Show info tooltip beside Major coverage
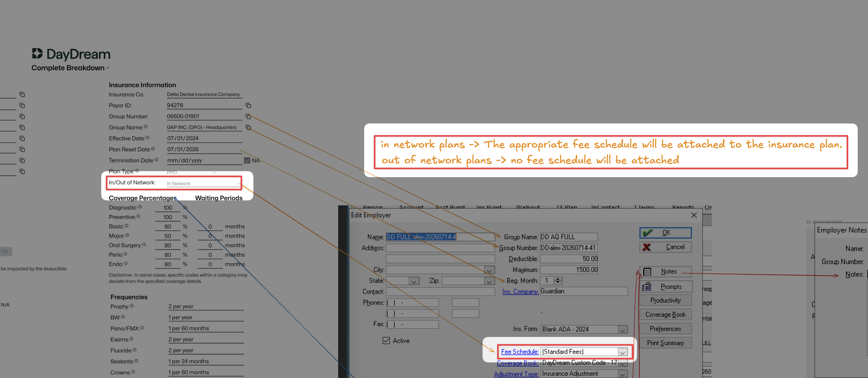868x378 pixels. (x=127, y=235)
